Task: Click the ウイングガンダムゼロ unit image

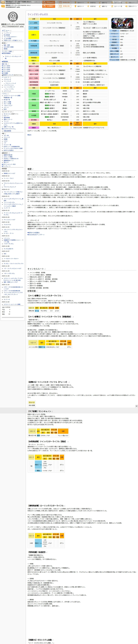Action: (122, 23)
